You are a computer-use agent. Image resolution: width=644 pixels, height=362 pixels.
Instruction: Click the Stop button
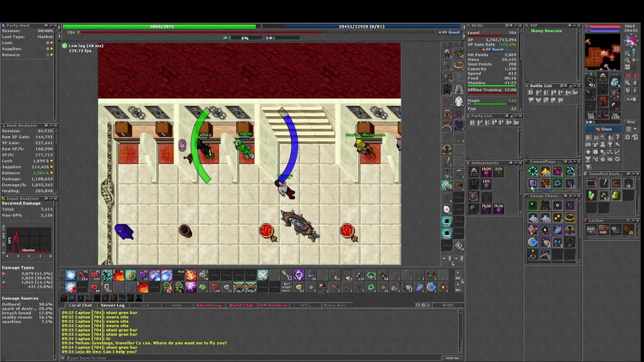[x=631, y=122]
